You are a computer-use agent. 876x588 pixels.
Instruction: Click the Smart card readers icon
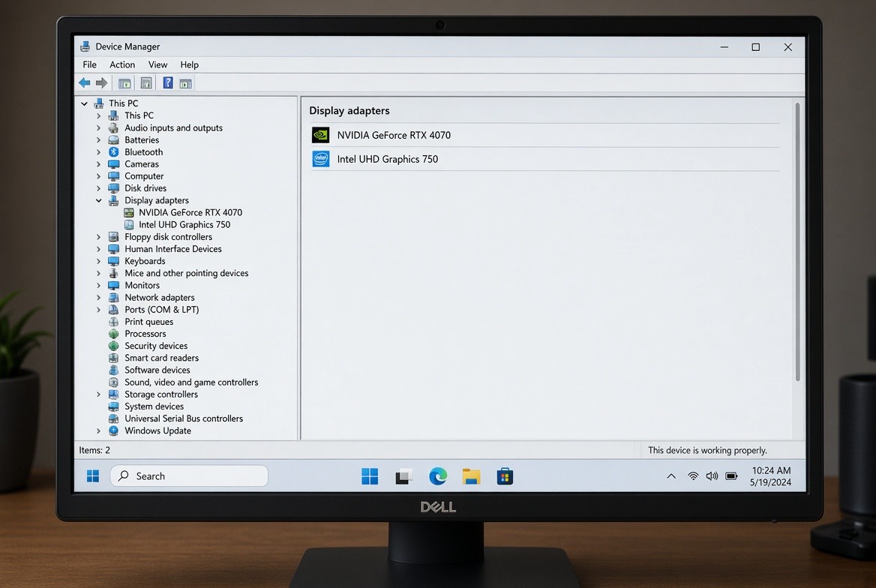pos(113,358)
